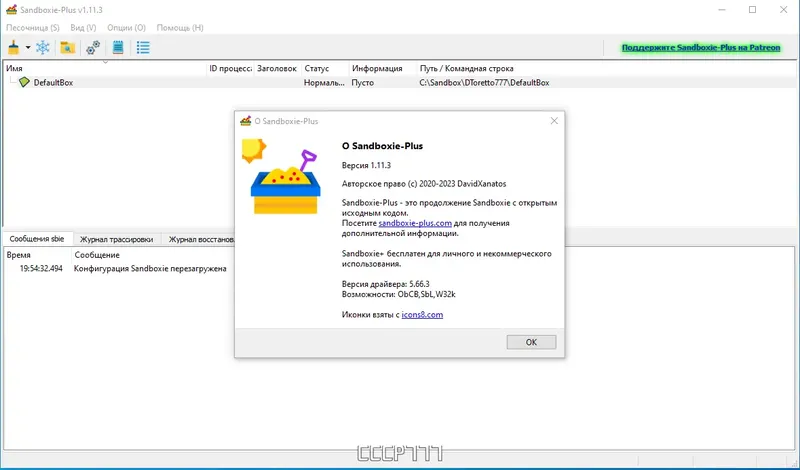Click the Пусто information cell
The height and width of the screenshot is (470, 800).
pos(362,82)
